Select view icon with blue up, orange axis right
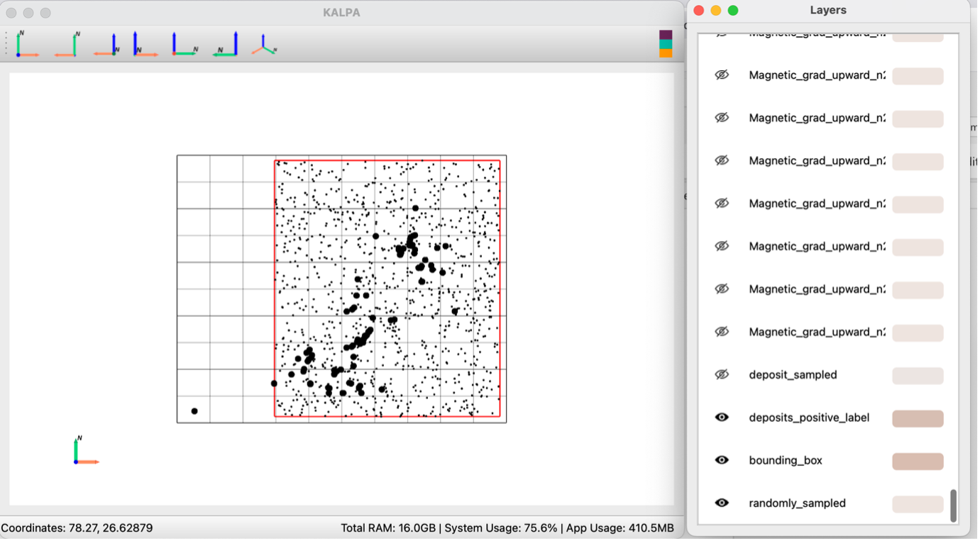Screen dimensions: 980x541 pyautogui.click(x=145, y=44)
